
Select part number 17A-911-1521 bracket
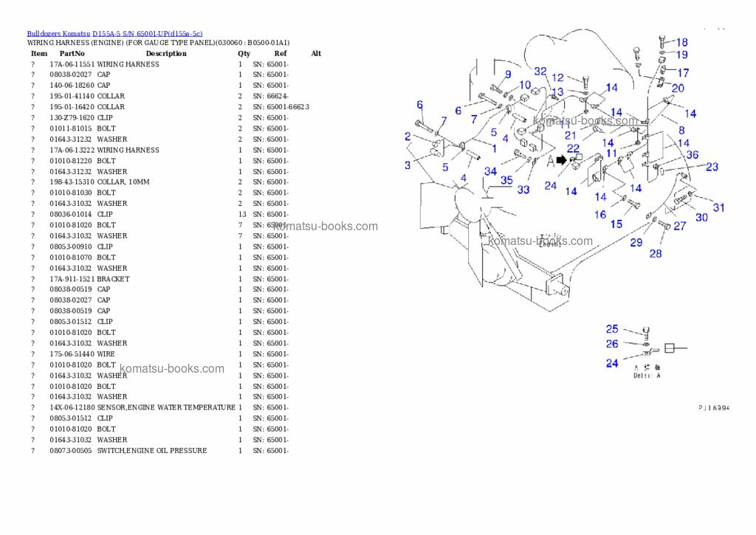pyautogui.click(x=72, y=279)
